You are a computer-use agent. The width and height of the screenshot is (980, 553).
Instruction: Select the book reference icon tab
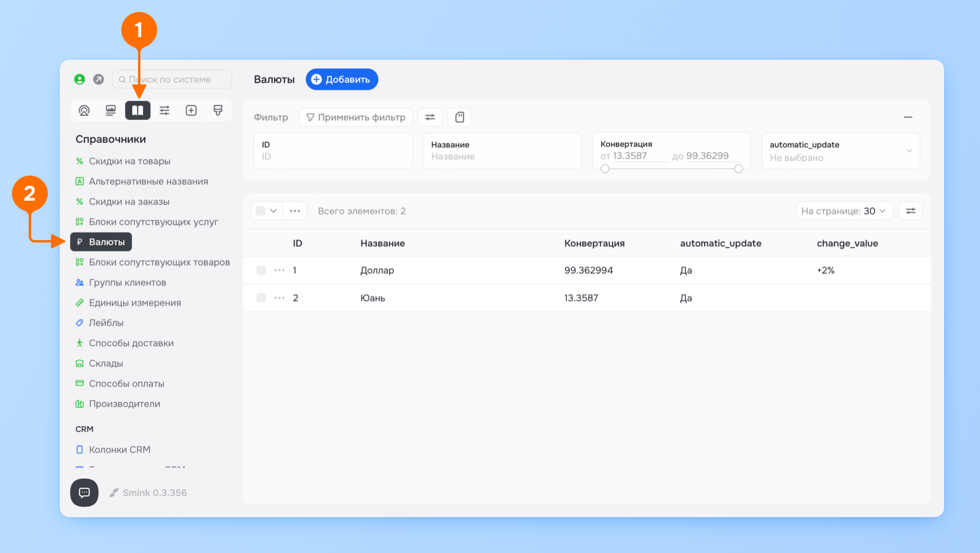[137, 110]
